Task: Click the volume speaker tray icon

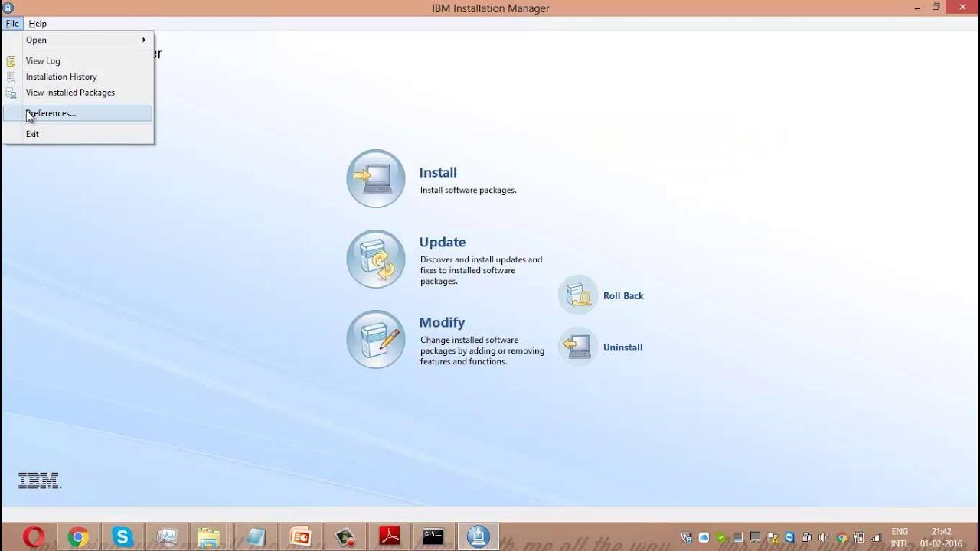Action: click(823, 537)
